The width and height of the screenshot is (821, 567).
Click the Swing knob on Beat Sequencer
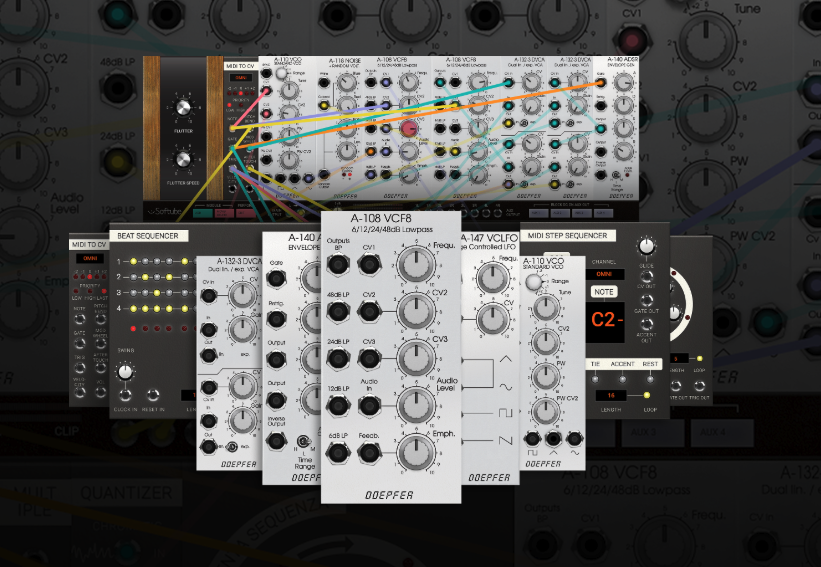[125, 372]
